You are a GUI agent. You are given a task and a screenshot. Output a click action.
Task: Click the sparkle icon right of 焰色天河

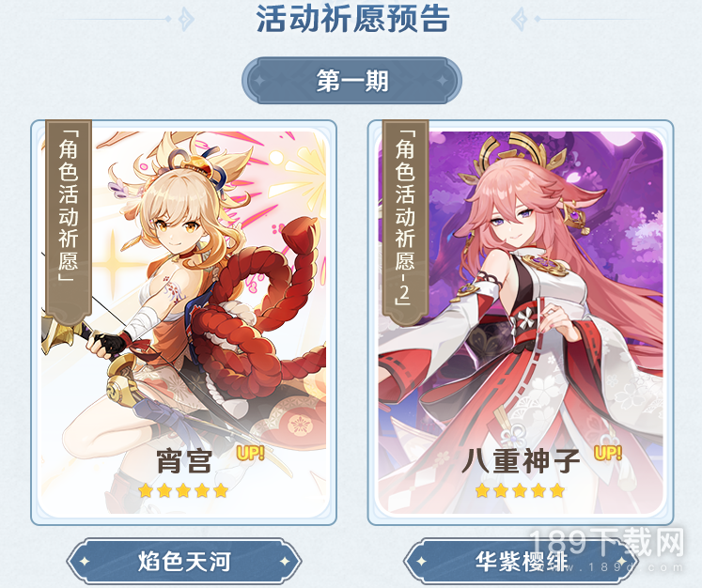tap(285, 561)
